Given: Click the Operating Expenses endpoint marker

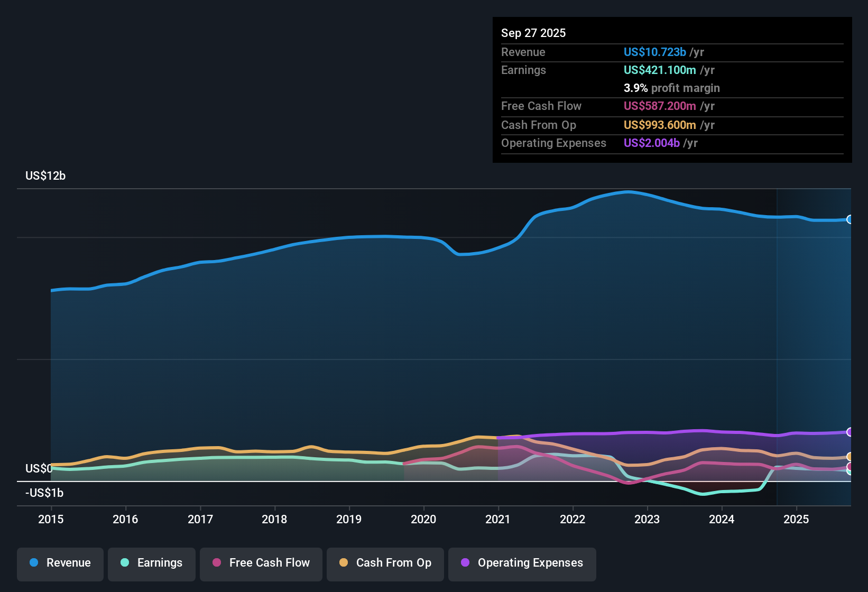Looking at the screenshot, I should [850, 431].
